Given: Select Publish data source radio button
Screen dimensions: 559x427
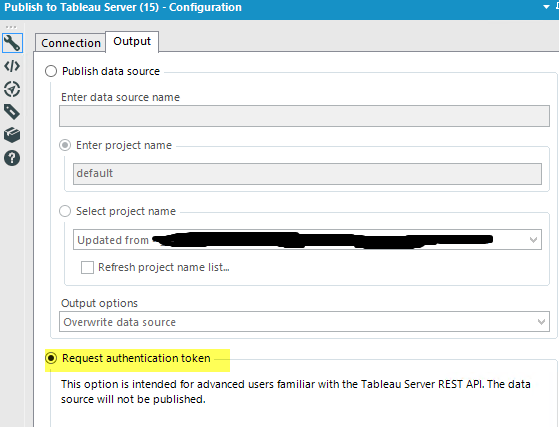Looking at the screenshot, I should coord(51,71).
